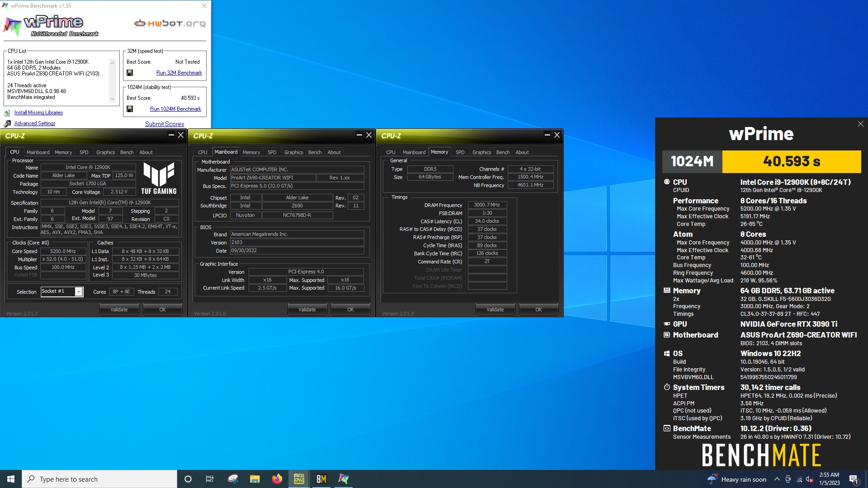Image resolution: width=868 pixels, height=488 pixels.
Task: Switch to SPD tab in first CPU-Z window
Action: click(84, 152)
